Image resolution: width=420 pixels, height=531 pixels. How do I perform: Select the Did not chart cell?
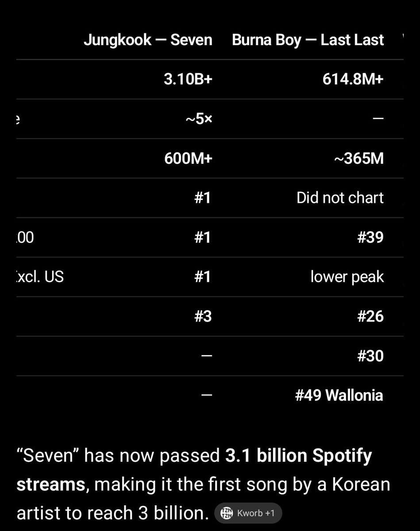click(340, 198)
